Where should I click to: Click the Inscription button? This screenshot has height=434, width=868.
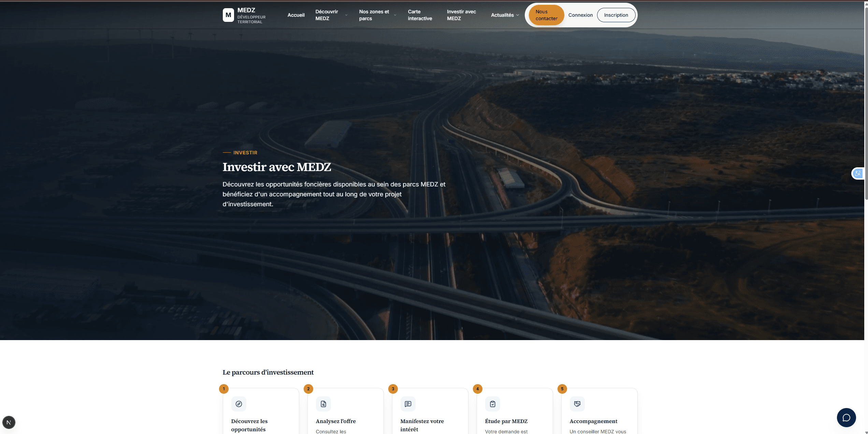coord(616,15)
